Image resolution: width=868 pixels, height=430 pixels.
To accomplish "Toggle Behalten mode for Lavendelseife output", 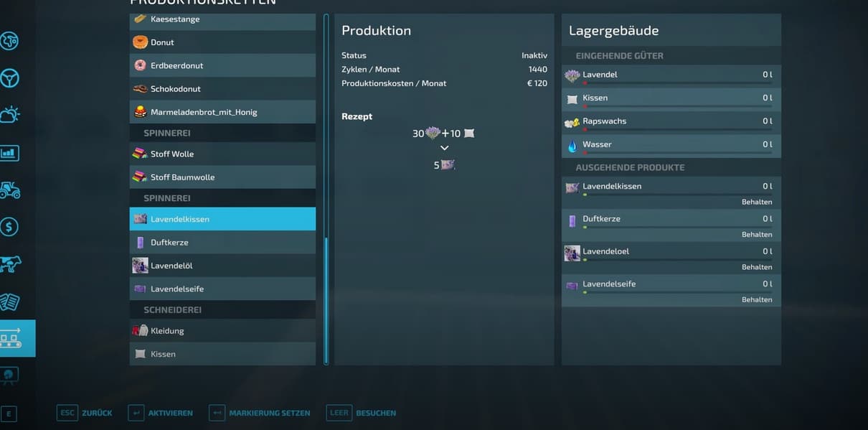I will 756,300.
